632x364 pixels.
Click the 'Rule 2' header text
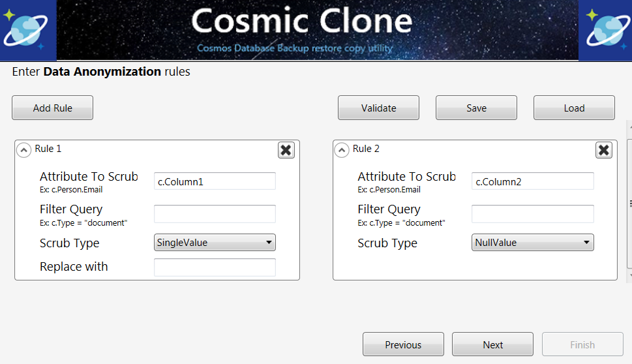[x=366, y=149]
